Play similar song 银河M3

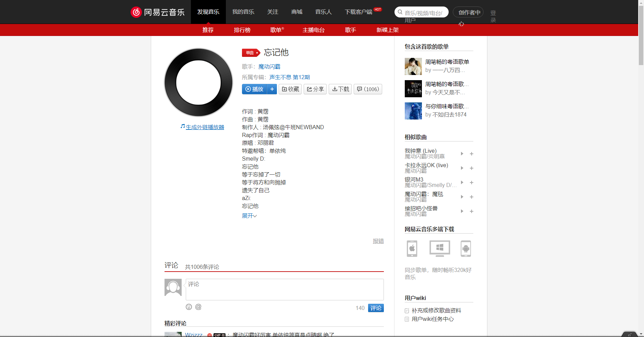462,183
